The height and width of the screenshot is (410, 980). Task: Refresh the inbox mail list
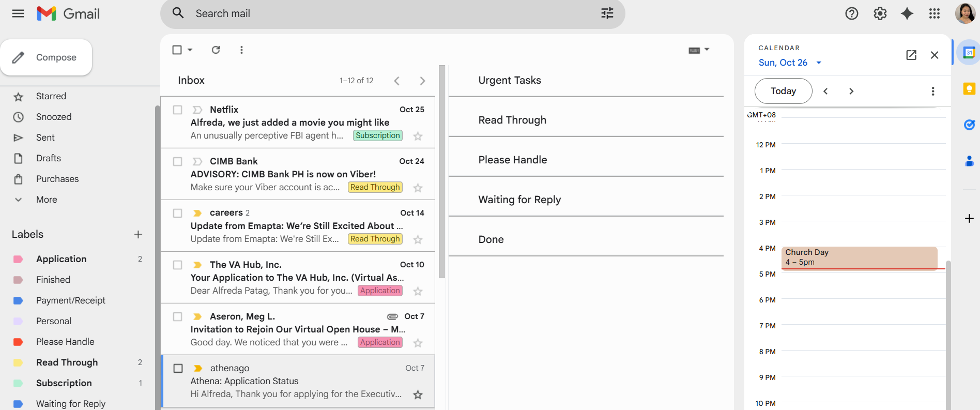coord(216,50)
